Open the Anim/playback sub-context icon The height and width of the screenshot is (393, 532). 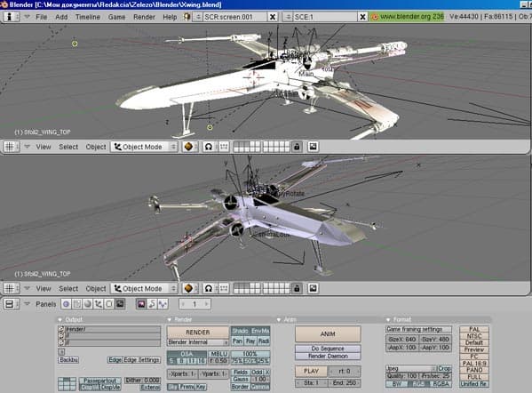(152, 304)
